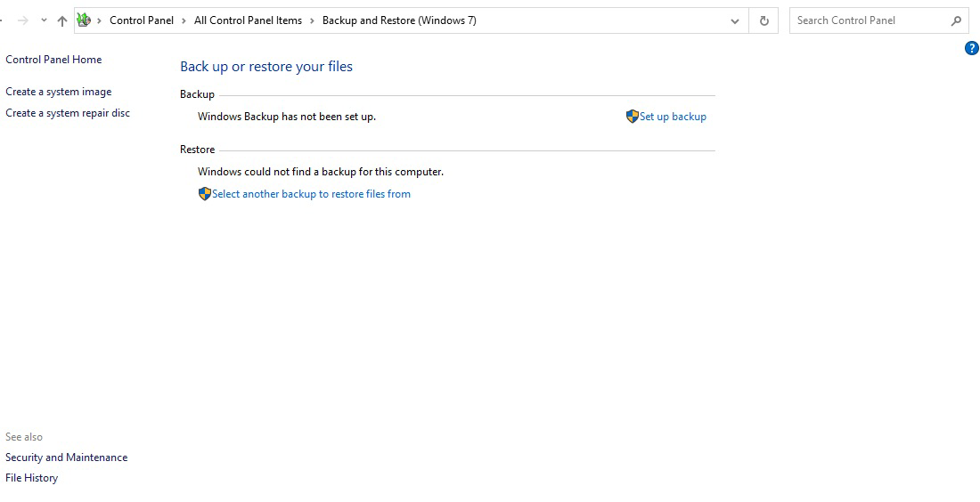980x502 pixels.
Task: Click the Backup section label
Action: click(x=197, y=94)
